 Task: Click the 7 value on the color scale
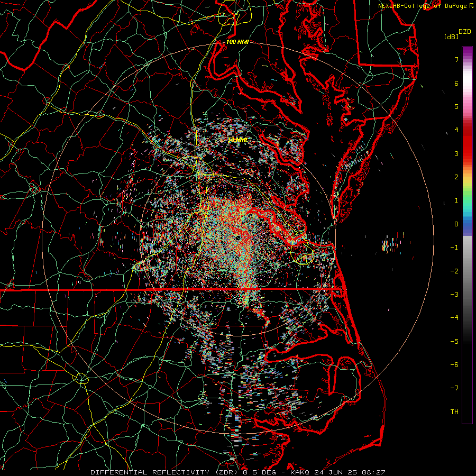(x=456, y=59)
